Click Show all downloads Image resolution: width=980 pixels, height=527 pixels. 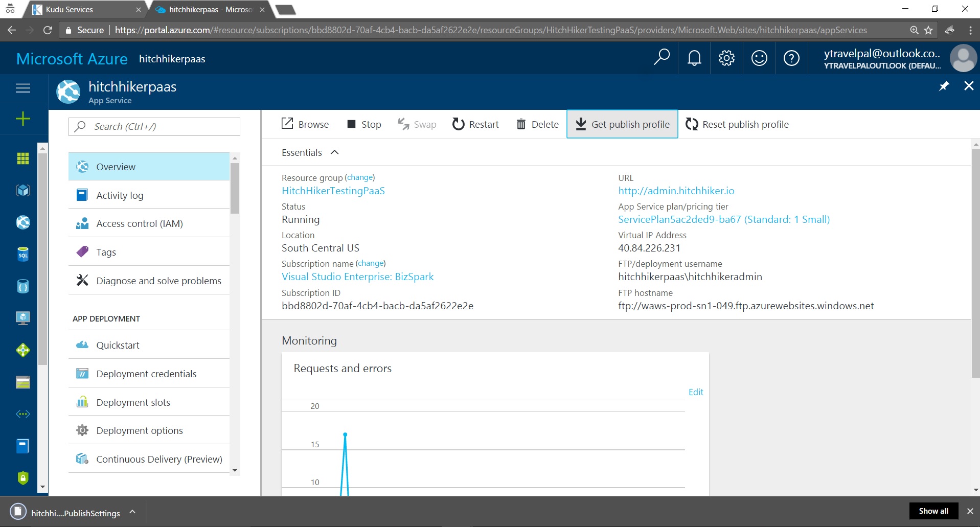pos(933,511)
